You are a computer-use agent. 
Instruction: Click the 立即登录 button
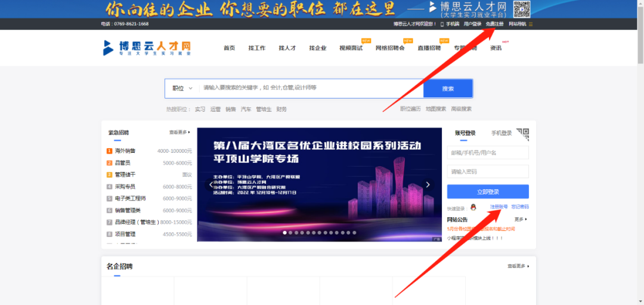point(488,192)
